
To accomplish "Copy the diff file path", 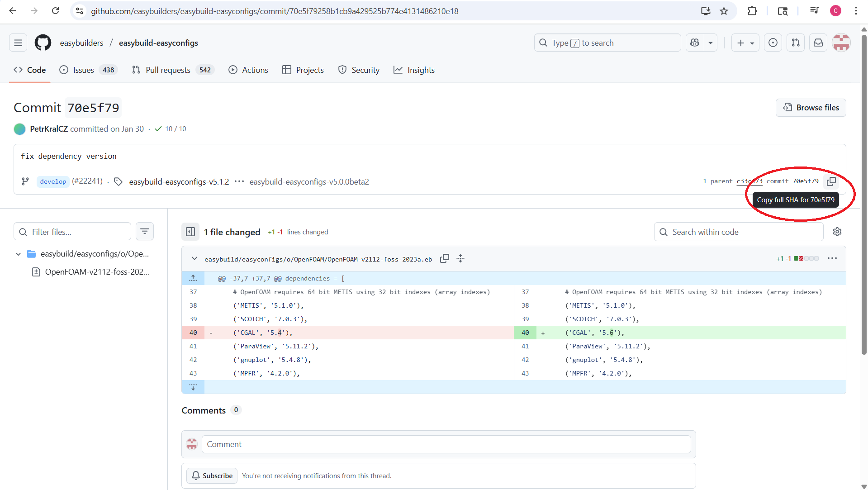I will coord(445,258).
